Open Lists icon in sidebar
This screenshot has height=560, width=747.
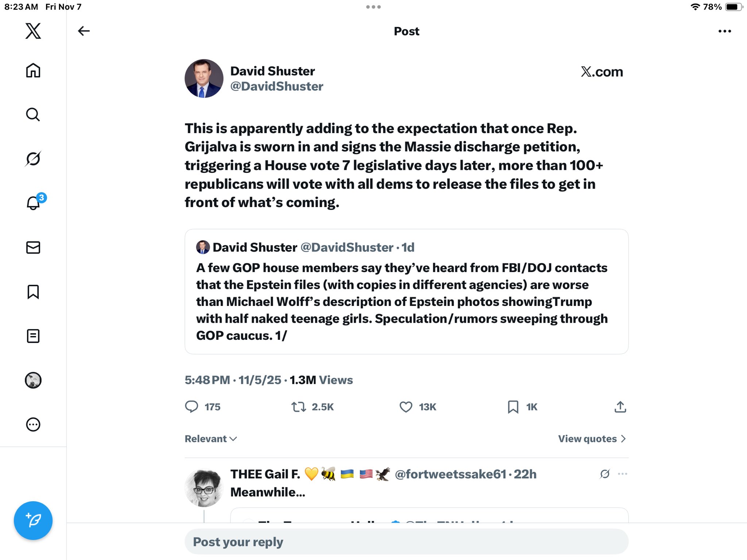point(33,336)
